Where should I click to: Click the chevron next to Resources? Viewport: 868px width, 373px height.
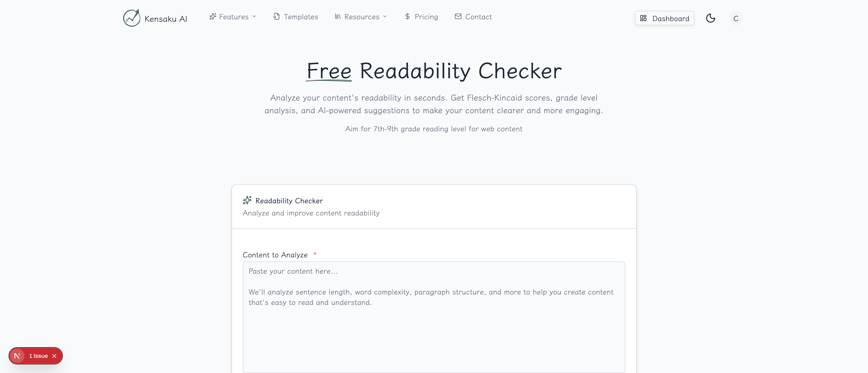click(385, 17)
